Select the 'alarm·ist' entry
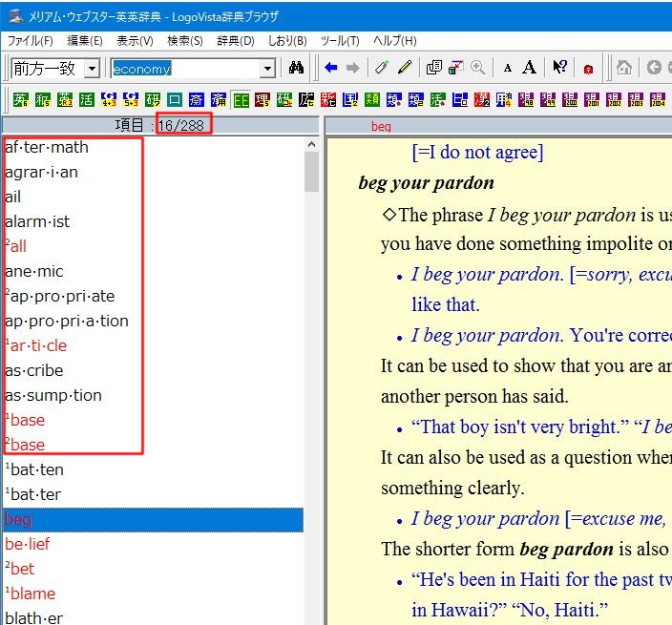 coord(37,221)
